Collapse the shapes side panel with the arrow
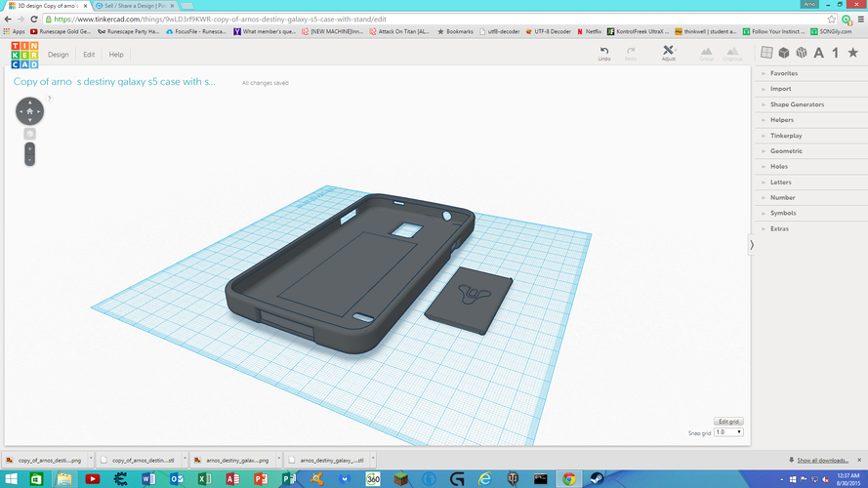This screenshot has height=488, width=868. (x=752, y=245)
